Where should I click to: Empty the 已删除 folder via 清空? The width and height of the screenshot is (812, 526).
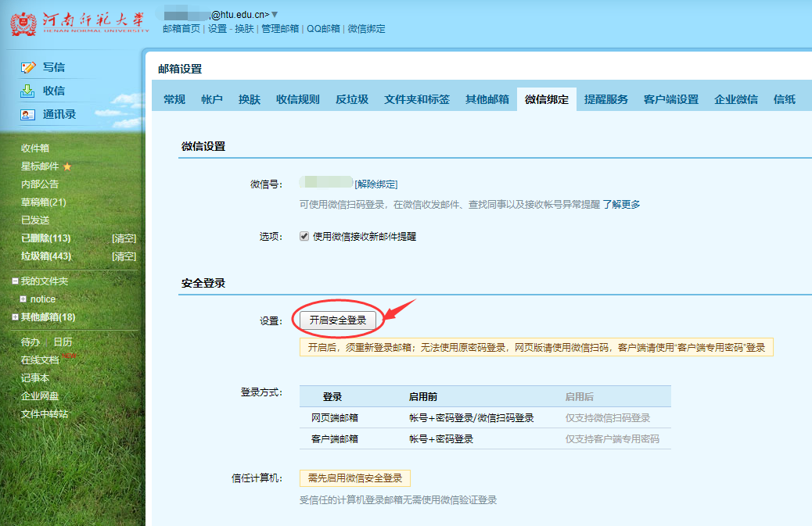[x=124, y=238]
